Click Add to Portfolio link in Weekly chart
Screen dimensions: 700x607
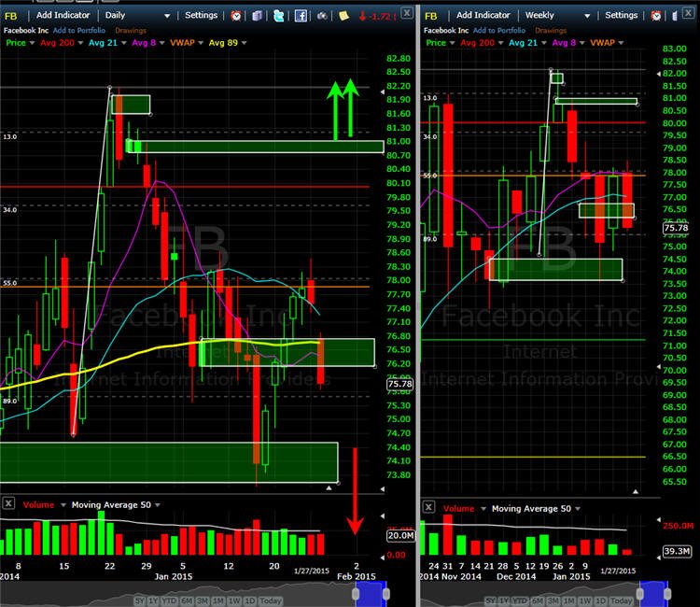499,31
